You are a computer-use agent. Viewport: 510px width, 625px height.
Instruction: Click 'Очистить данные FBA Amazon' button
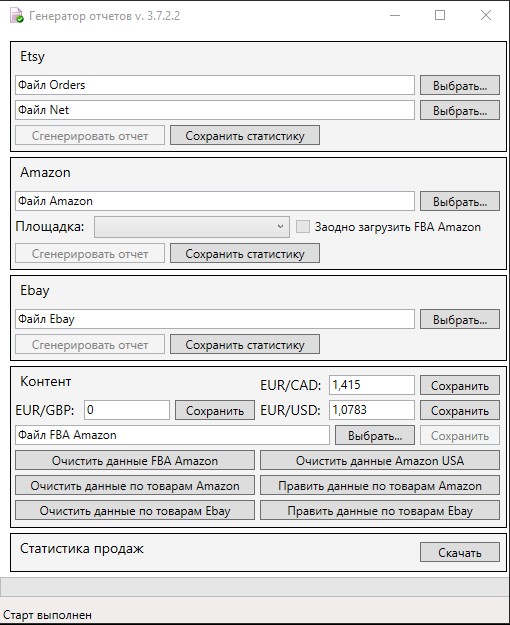(135, 461)
